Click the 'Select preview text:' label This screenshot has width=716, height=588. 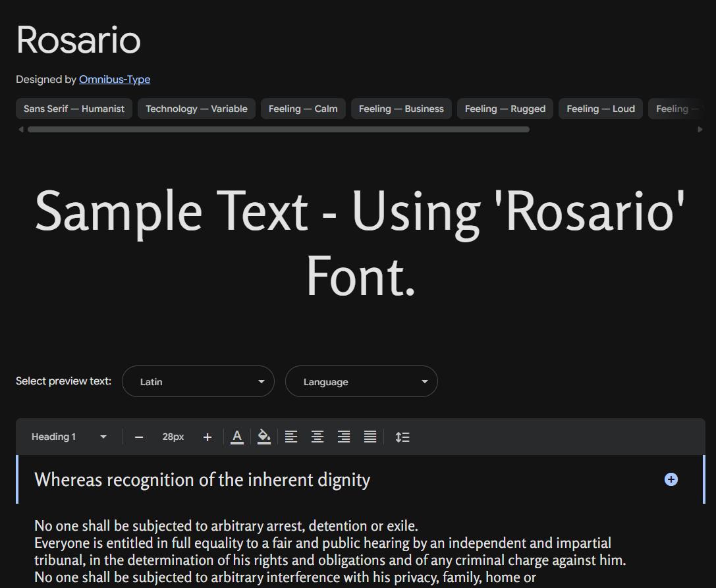point(63,381)
